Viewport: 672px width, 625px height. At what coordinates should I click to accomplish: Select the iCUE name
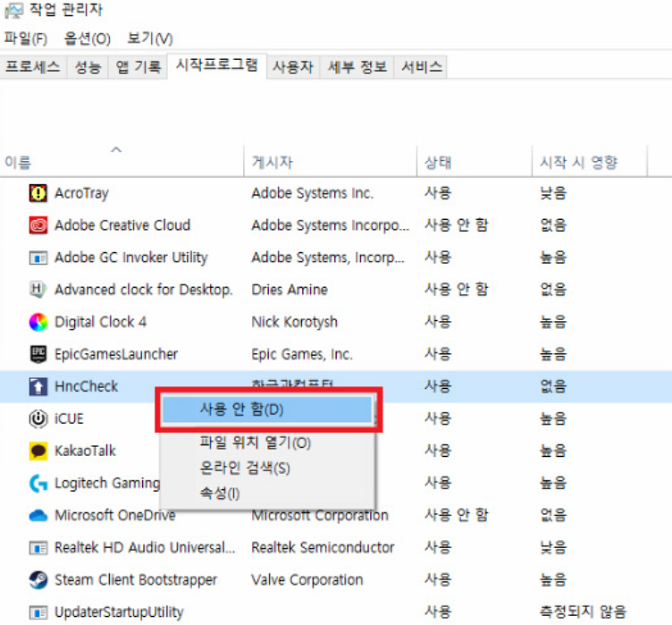coord(69,418)
